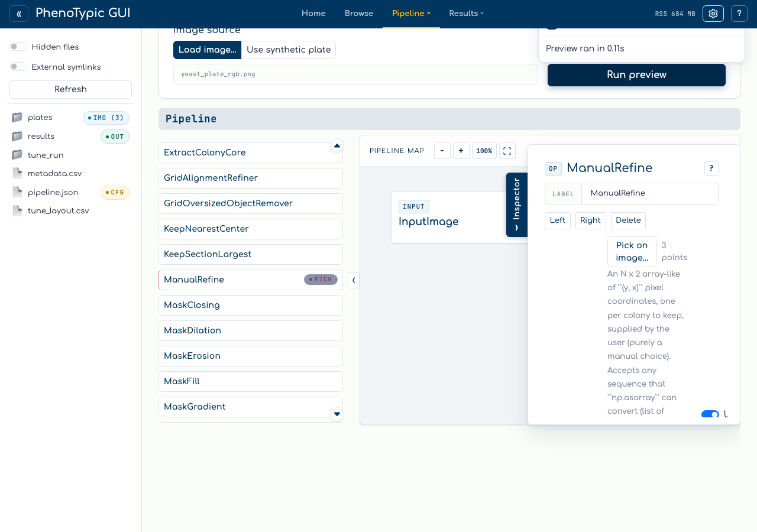The height and width of the screenshot is (532, 757).
Task: Click Pick on image button
Action: click(x=632, y=252)
